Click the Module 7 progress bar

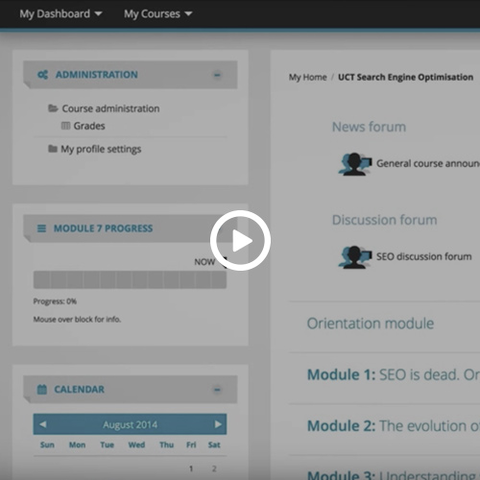click(x=130, y=280)
